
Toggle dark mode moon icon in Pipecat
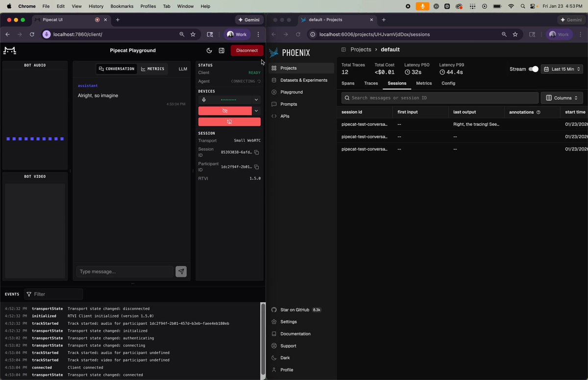(x=209, y=50)
